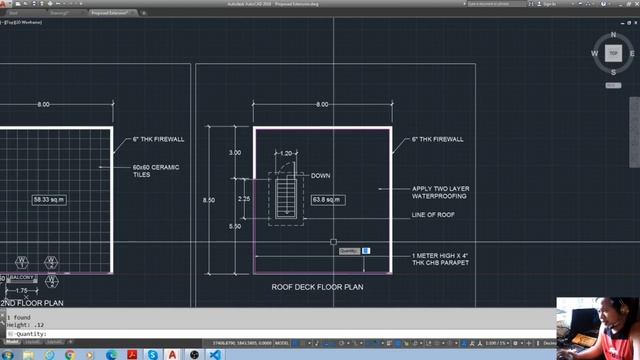Add a new drawing tab with plus
Viewport: 640px width, 360px height.
[144, 13]
